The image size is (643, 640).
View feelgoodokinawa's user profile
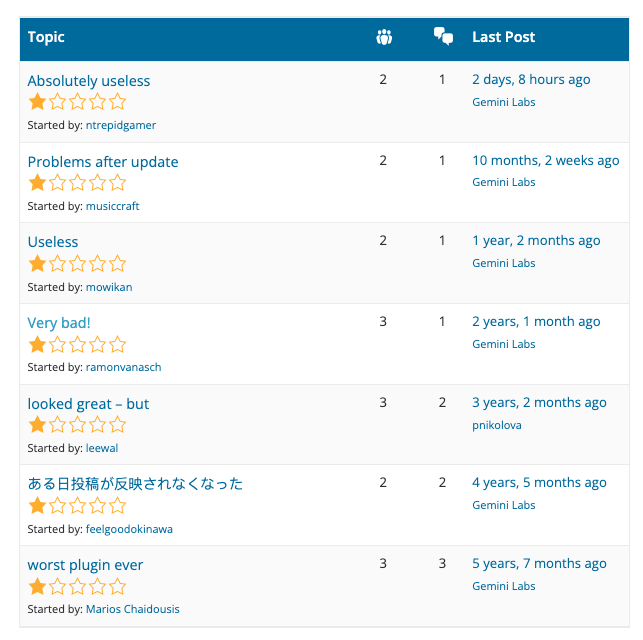point(129,529)
